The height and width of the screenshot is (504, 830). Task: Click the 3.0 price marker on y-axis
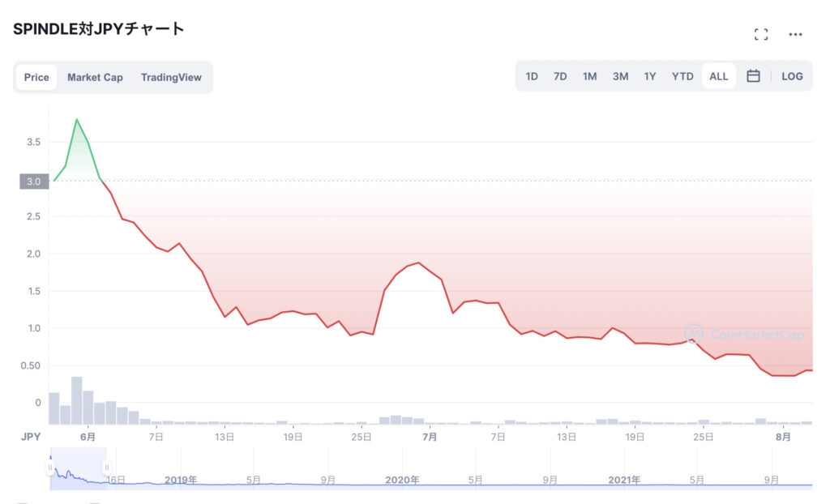(x=34, y=182)
